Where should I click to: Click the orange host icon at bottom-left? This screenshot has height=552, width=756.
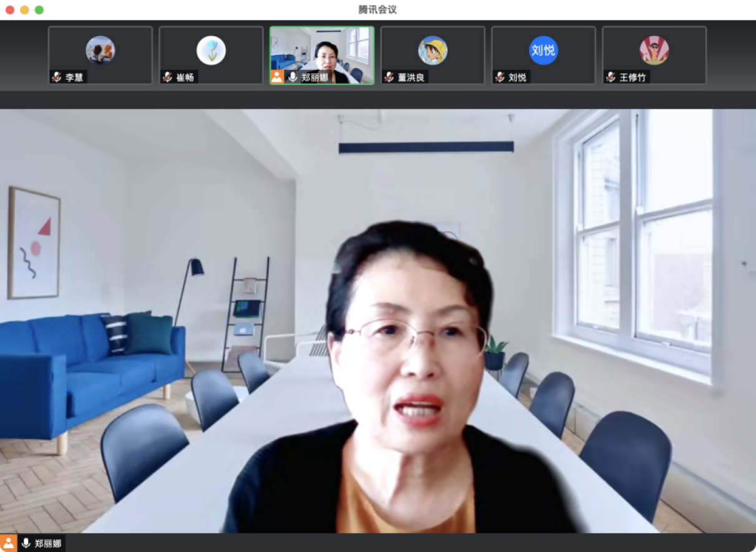tap(9, 543)
